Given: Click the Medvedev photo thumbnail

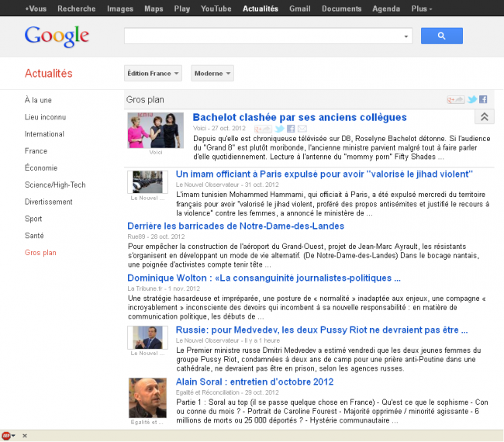Looking at the screenshot, I should click(x=147, y=337).
